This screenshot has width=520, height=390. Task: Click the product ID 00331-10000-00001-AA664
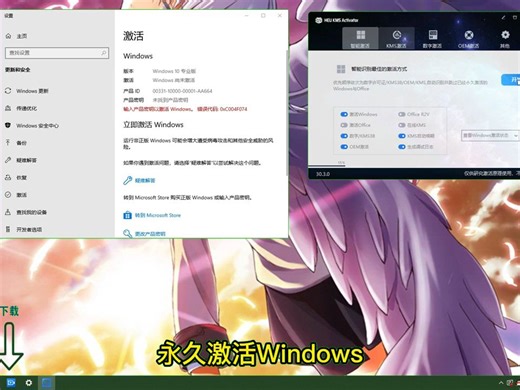[182, 91]
